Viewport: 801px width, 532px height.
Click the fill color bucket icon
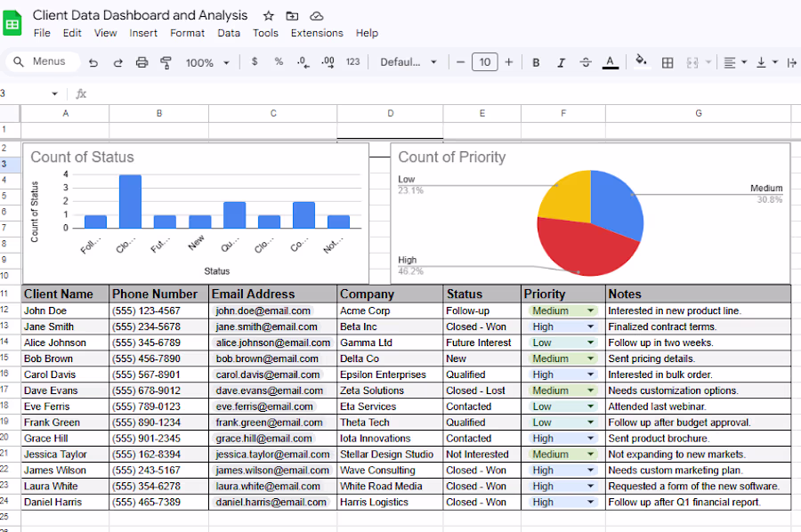coord(641,60)
